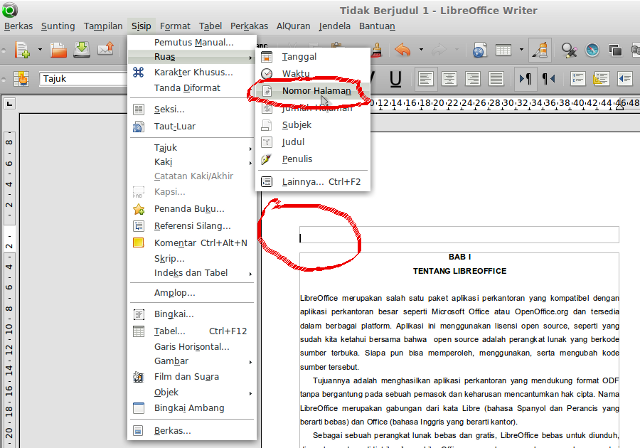Open the Bantuan menu

pos(377,26)
